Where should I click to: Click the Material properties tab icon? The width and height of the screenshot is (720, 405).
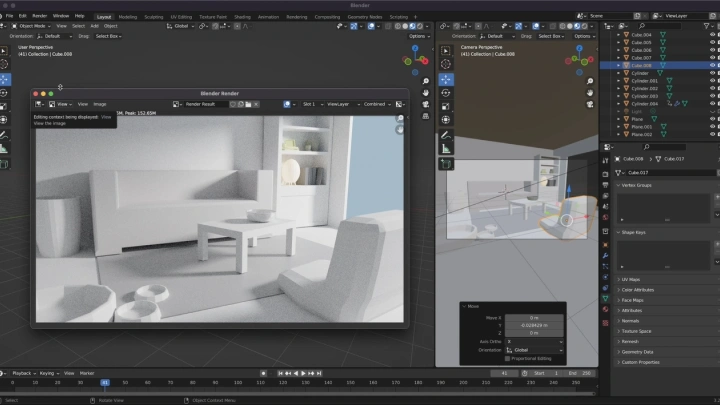[x=605, y=310]
